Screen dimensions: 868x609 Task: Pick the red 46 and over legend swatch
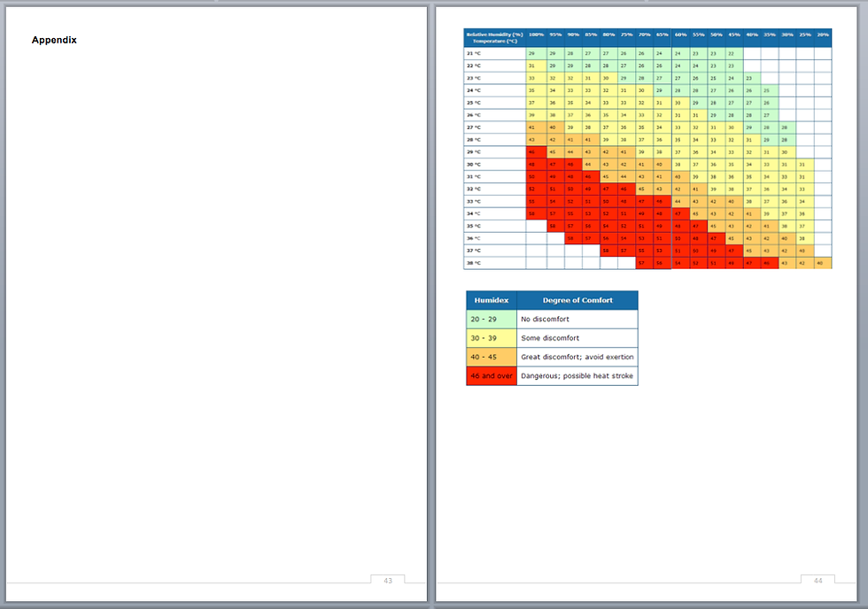[492, 375]
